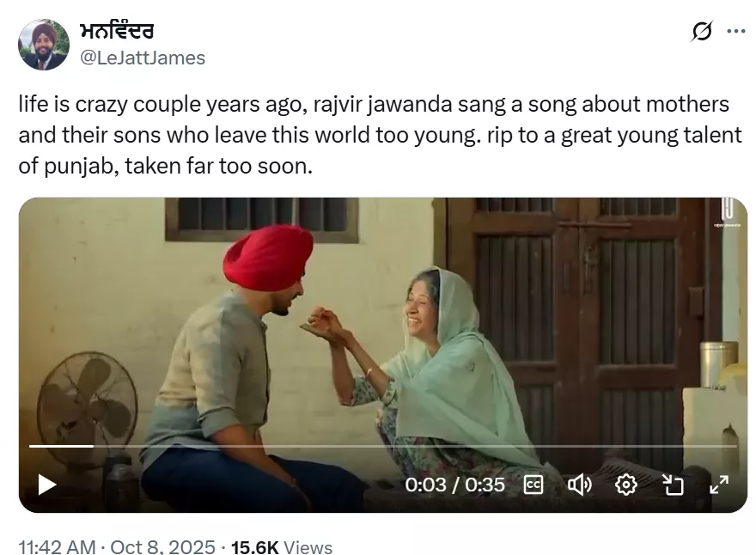Click the white played segment of the progress bar

pyautogui.click(x=61, y=446)
